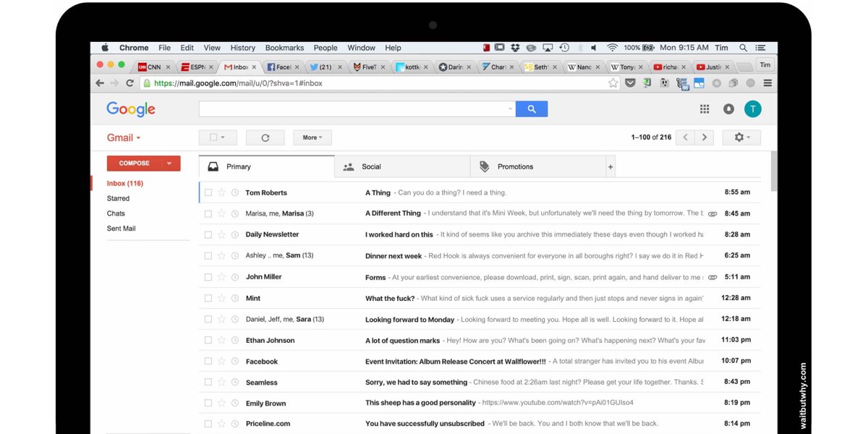Select the Tom Roberts email checkbox
Image resolution: width=868 pixels, height=434 pixels.
pyautogui.click(x=208, y=192)
